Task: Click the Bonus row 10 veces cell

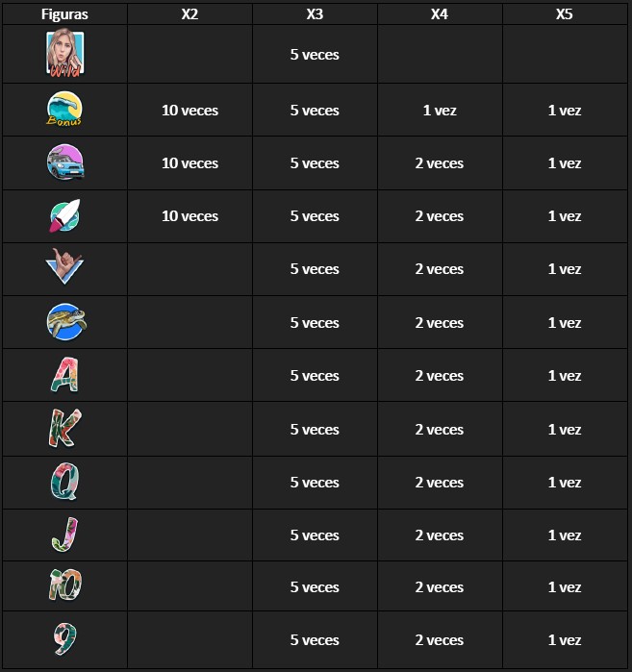Action: coord(190,111)
